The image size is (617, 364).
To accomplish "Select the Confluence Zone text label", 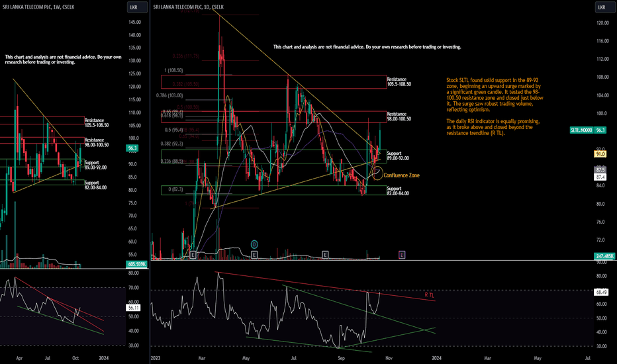I will coord(401,175).
